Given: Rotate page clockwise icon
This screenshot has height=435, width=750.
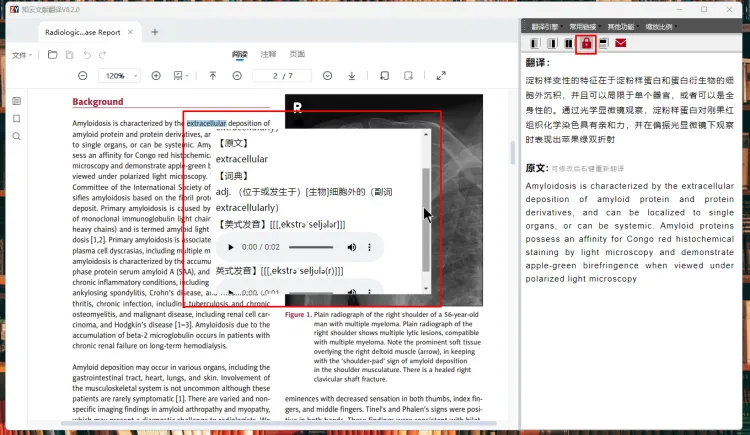Looking at the screenshot, I should tap(408, 76).
